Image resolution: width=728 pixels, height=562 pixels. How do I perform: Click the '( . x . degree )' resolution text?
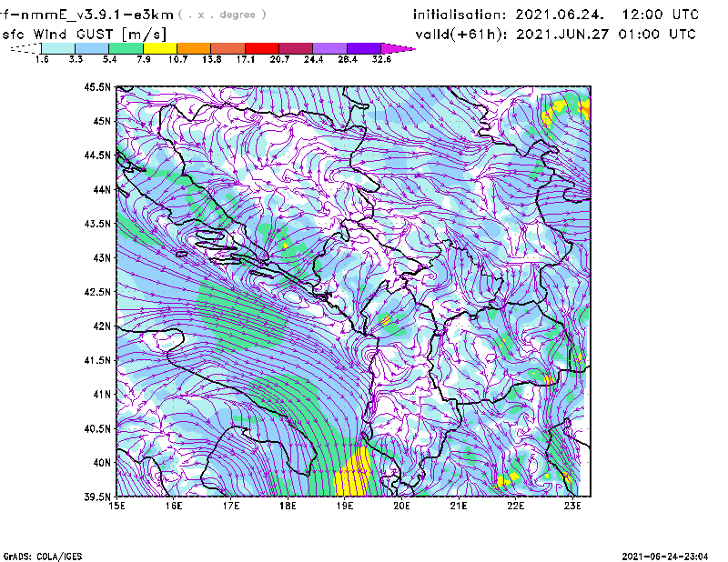coord(222,15)
